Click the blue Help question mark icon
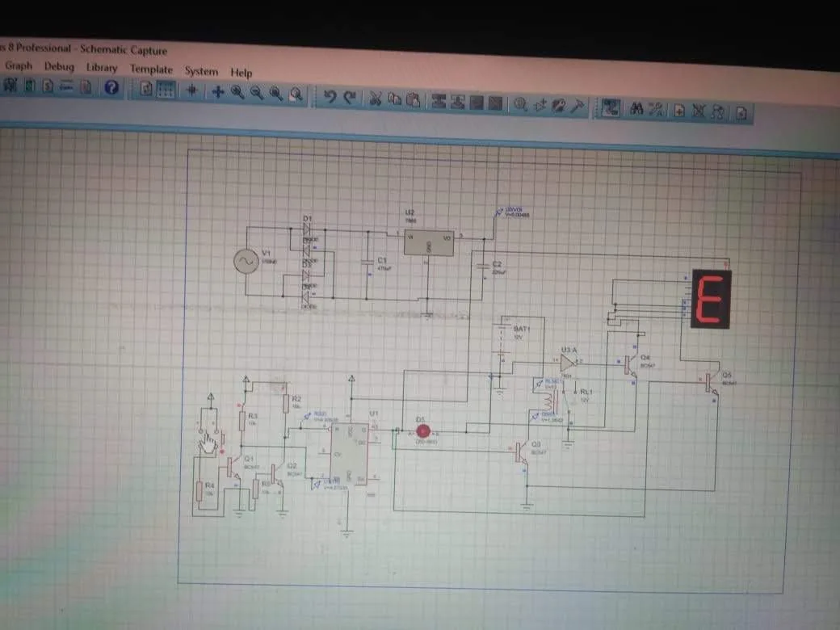Viewport: 840px width, 630px height. pos(111,86)
